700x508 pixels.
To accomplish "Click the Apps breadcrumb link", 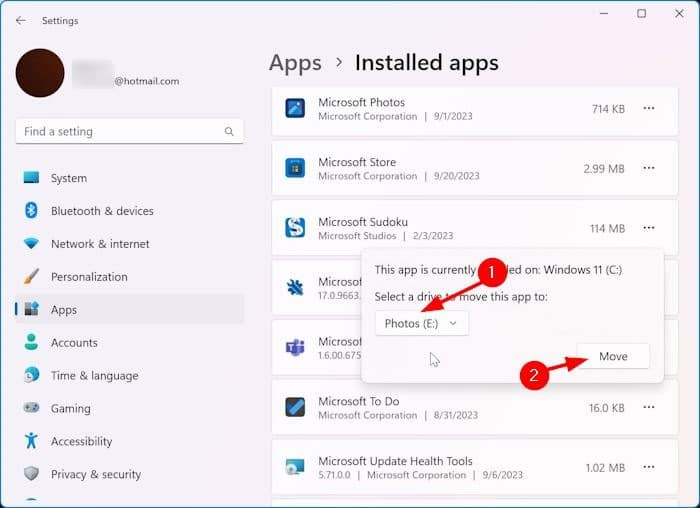I will (295, 63).
